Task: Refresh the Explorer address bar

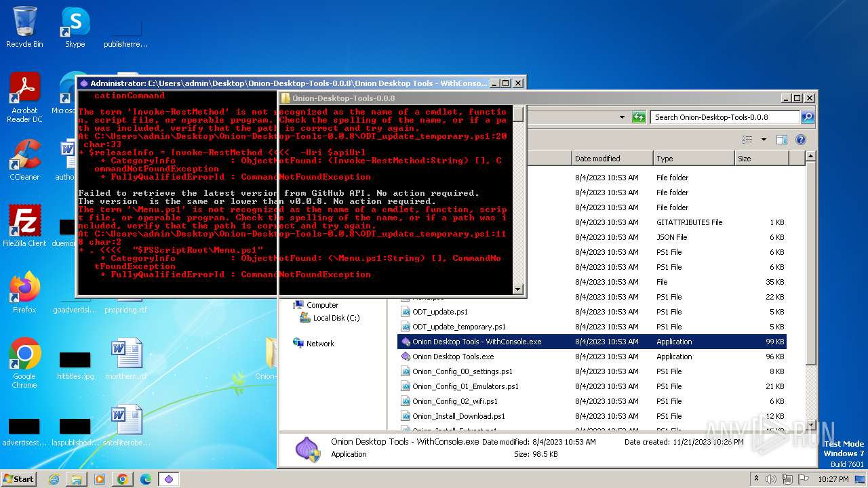Action: [639, 117]
